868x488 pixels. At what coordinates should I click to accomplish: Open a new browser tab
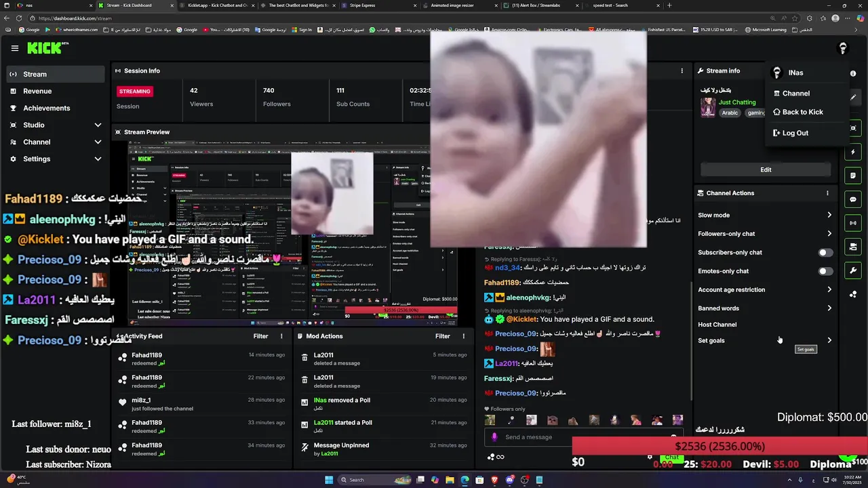(x=669, y=5)
